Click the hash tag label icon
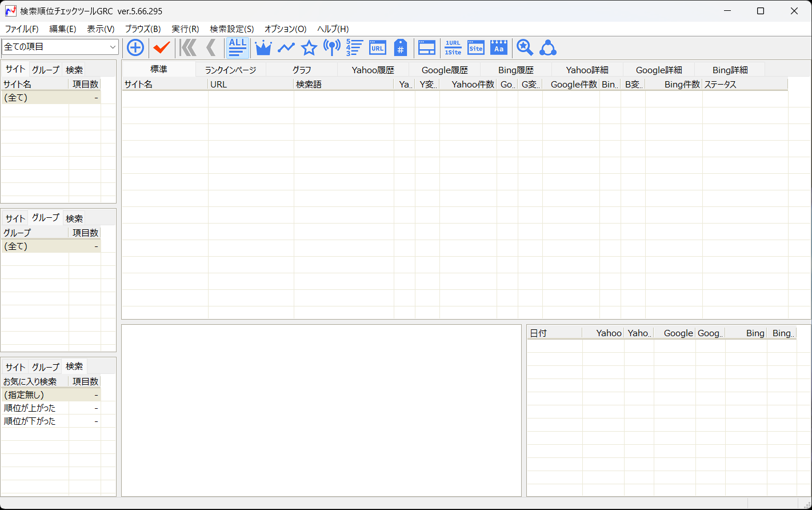 [x=401, y=47]
